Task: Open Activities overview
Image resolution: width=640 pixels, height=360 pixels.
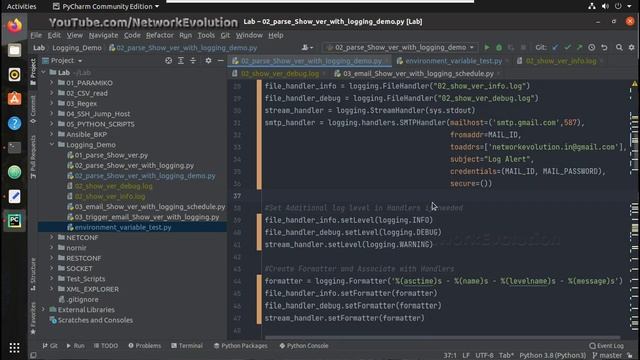Action: pos(22,6)
